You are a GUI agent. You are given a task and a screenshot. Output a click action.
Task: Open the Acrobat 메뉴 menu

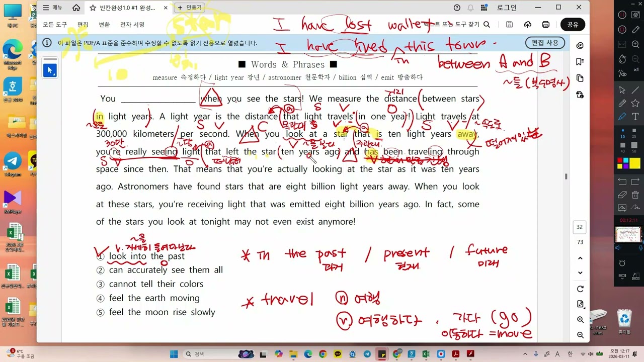coord(52,8)
